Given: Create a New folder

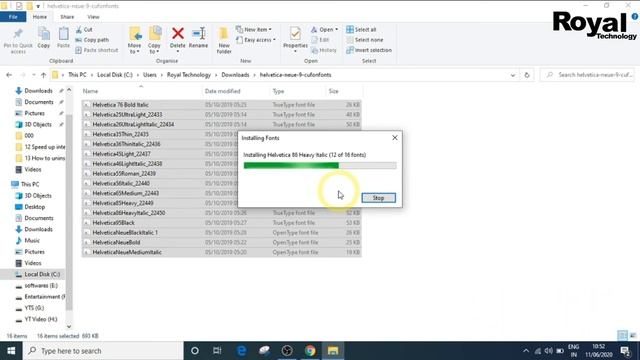Looking at the screenshot, I should [x=224, y=40].
